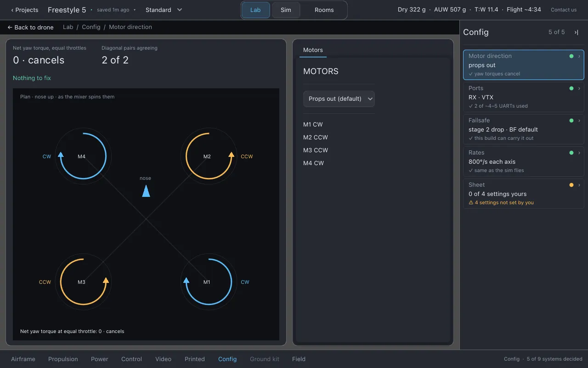Open the Props out (default) dropdown

pos(339,98)
